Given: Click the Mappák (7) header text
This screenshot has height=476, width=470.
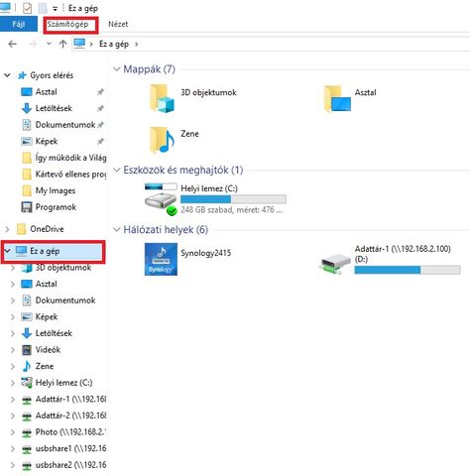Looking at the screenshot, I should (x=149, y=69).
